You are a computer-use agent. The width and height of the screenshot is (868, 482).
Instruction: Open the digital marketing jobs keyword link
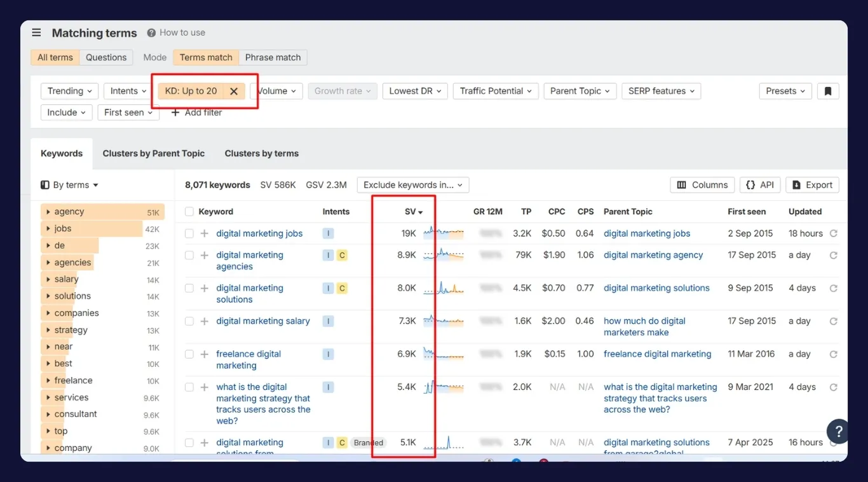tap(259, 233)
